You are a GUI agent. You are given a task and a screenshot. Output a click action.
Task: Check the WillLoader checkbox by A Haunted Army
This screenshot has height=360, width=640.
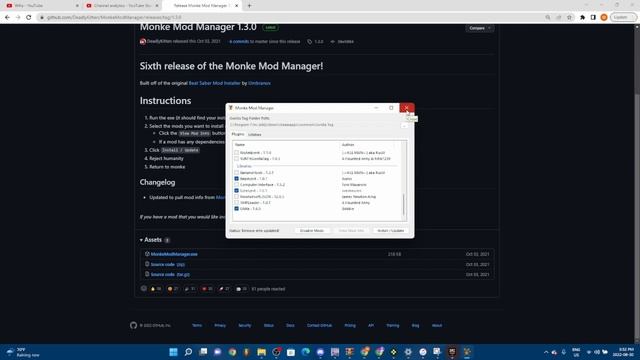[236, 202]
